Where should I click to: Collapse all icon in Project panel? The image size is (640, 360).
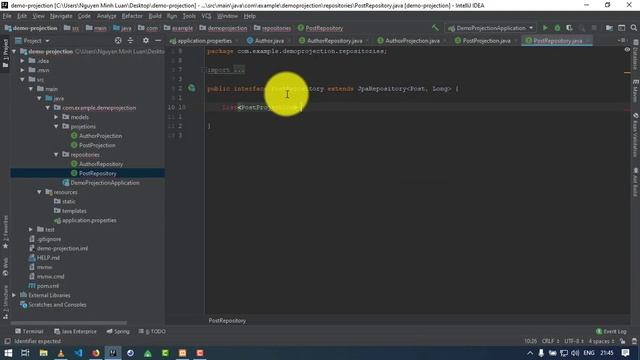point(131,40)
